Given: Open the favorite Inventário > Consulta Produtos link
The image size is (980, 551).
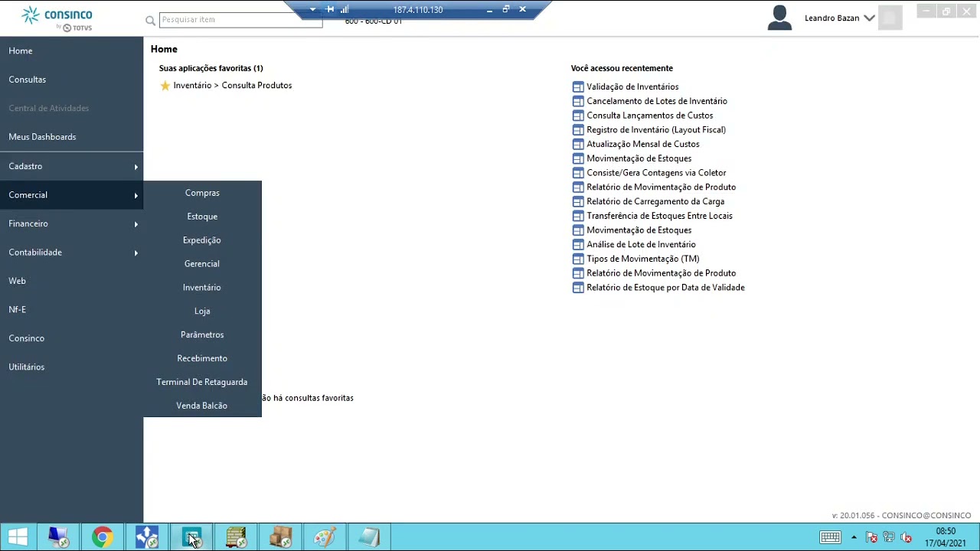Looking at the screenshot, I should 233,86.
